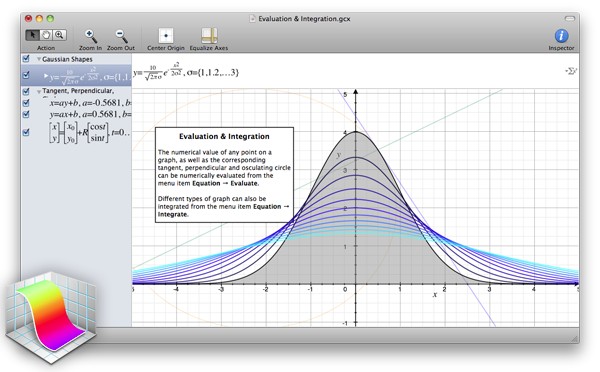Collapse the Tangent, Perpendicular group
The image size is (600, 372).
click(x=39, y=91)
